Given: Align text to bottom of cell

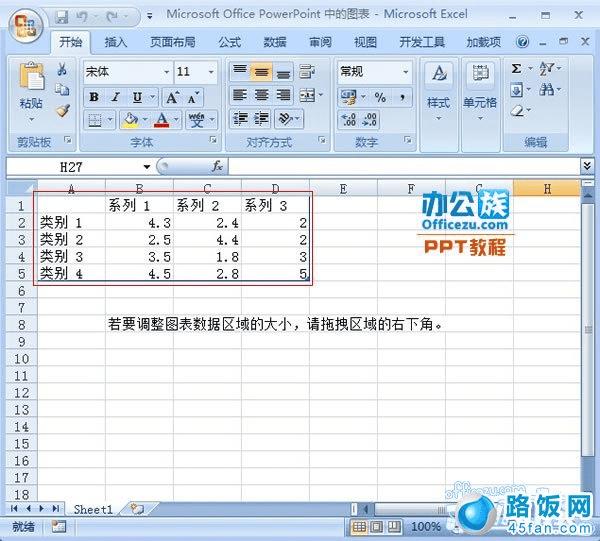Looking at the screenshot, I should [283, 71].
